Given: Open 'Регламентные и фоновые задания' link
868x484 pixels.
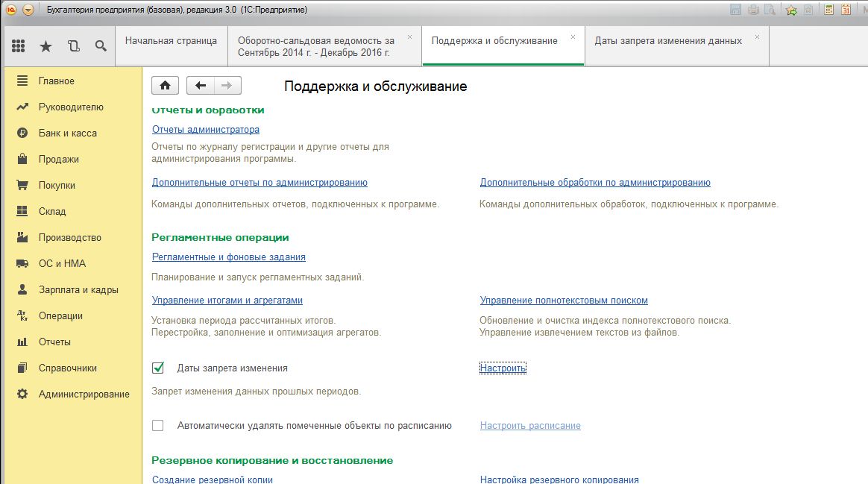Looking at the screenshot, I should coord(228,257).
